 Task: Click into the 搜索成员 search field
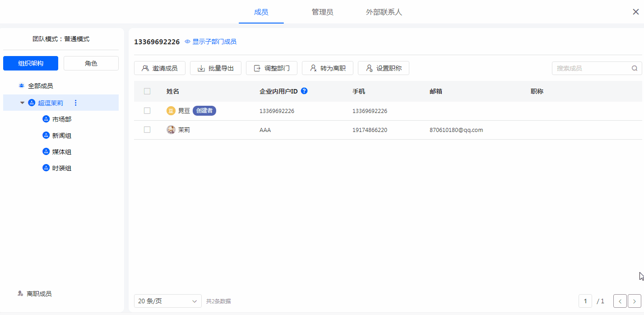point(591,68)
